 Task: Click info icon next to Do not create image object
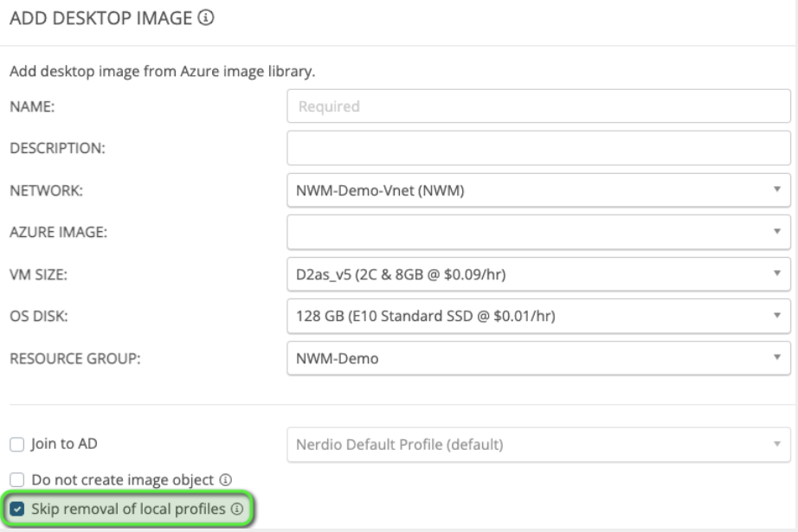[x=226, y=478]
